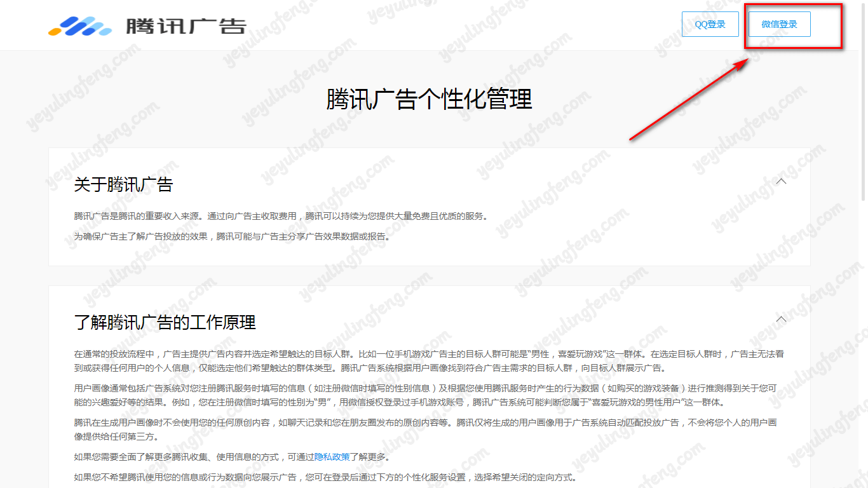Image resolution: width=868 pixels, height=488 pixels.
Task: Select the 了解腾讯广告的工作原理 section heading
Action: point(165,322)
